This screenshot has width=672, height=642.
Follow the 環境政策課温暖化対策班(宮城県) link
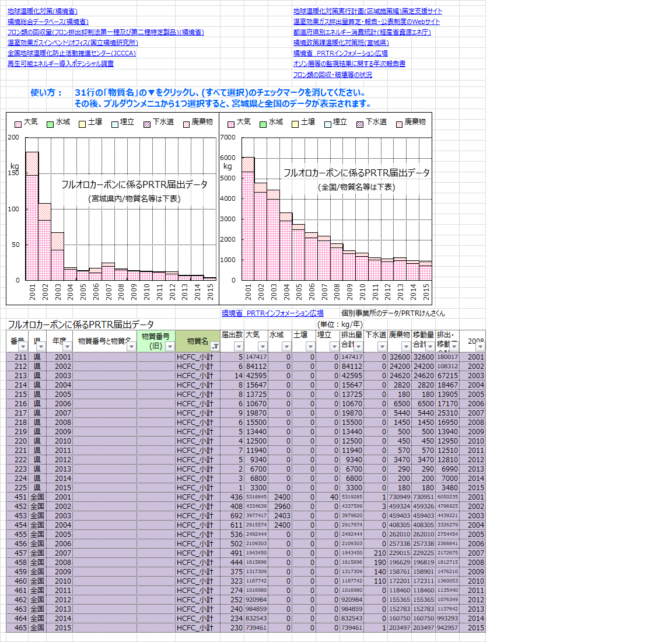341,43
